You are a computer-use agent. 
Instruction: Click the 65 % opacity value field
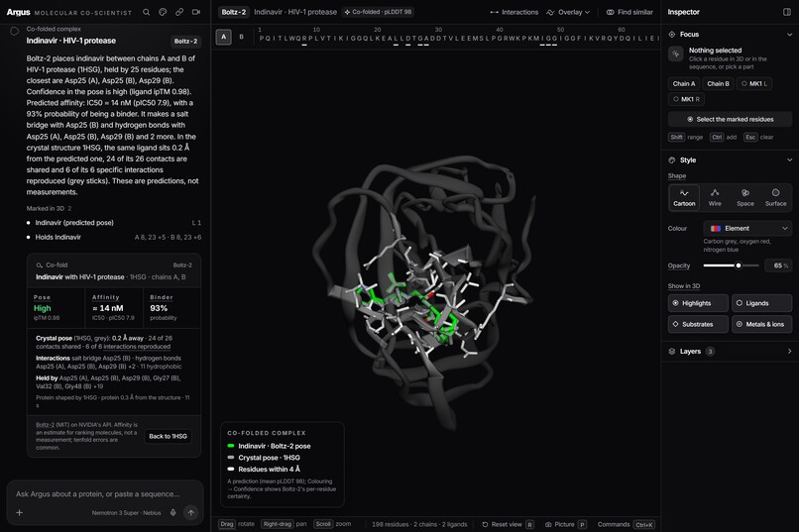778,266
